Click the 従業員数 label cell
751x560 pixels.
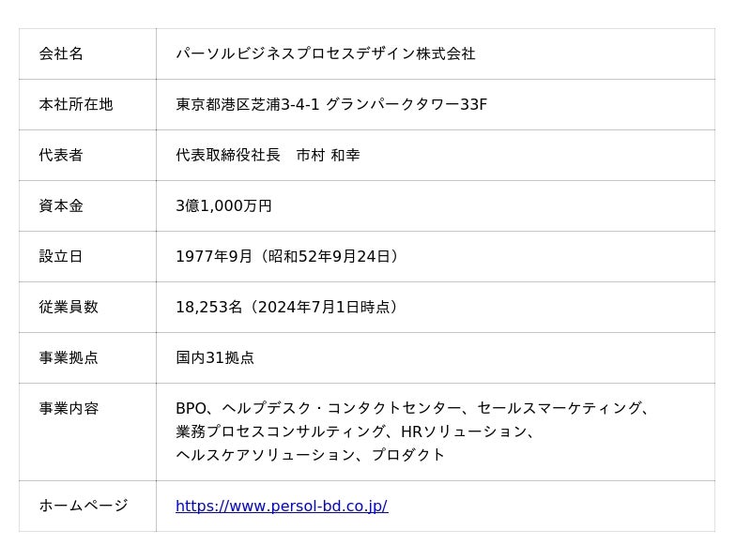[87, 308]
